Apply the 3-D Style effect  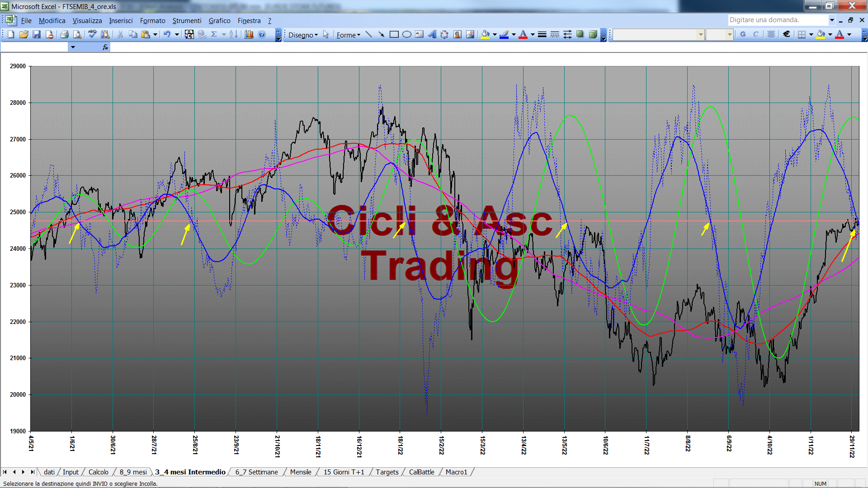tap(593, 34)
